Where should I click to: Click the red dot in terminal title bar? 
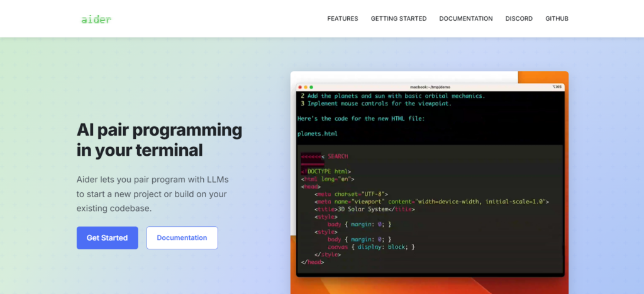(300, 87)
